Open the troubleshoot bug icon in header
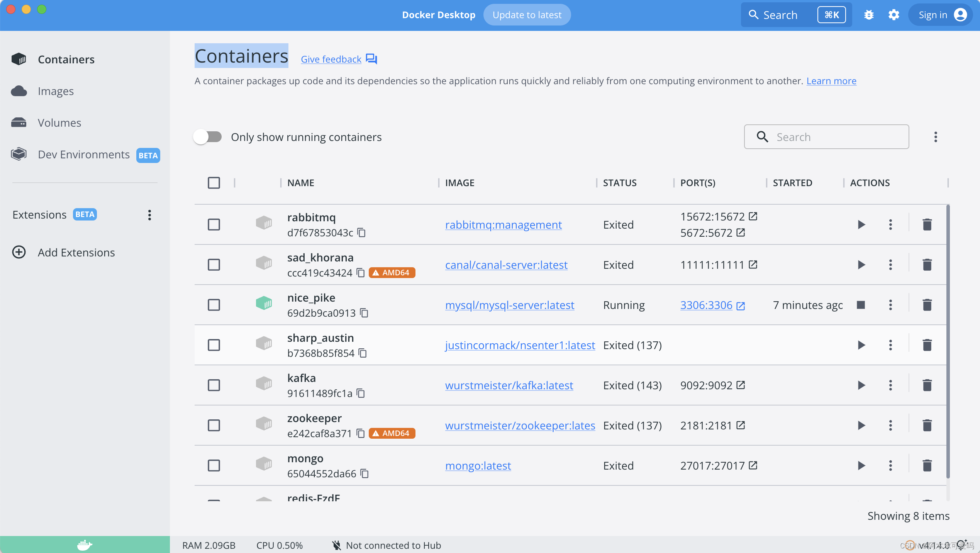This screenshot has height=553, width=980. pos(869,15)
